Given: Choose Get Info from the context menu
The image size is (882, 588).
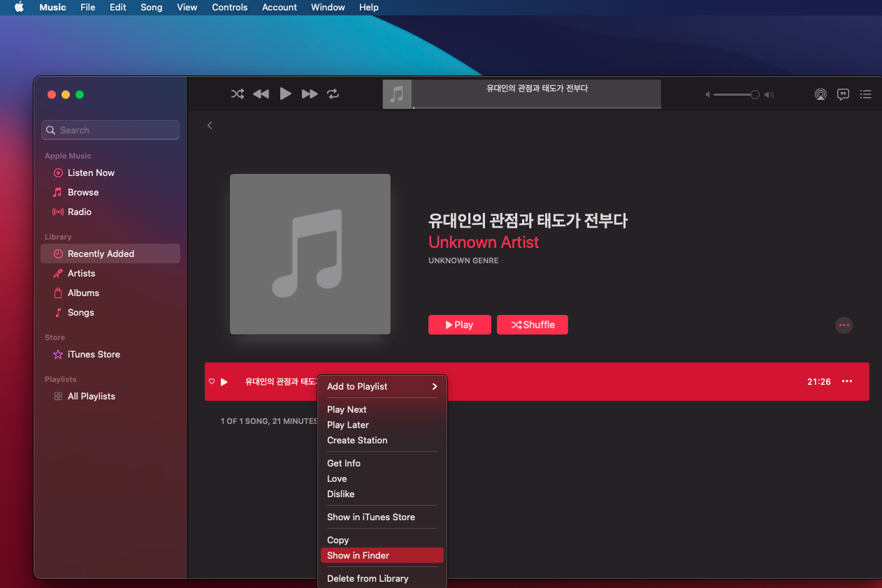Looking at the screenshot, I should 382,463.
